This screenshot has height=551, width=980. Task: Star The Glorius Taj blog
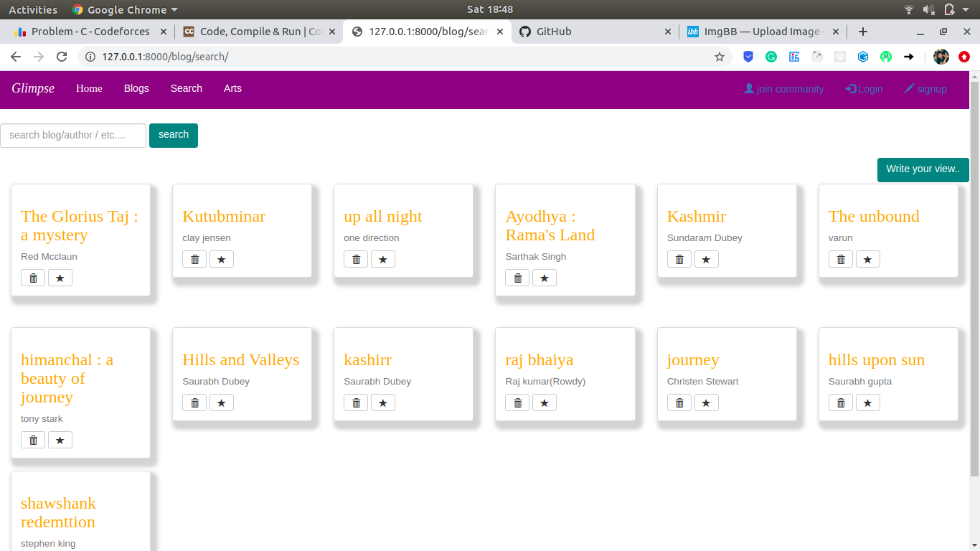[60, 278]
